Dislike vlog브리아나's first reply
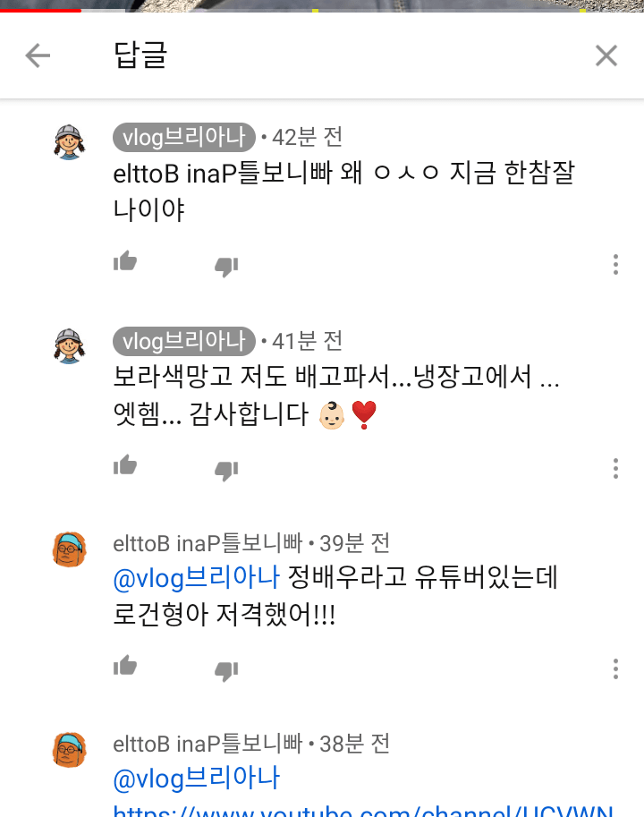Image resolution: width=644 pixels, height=817 pixels. 227,264
